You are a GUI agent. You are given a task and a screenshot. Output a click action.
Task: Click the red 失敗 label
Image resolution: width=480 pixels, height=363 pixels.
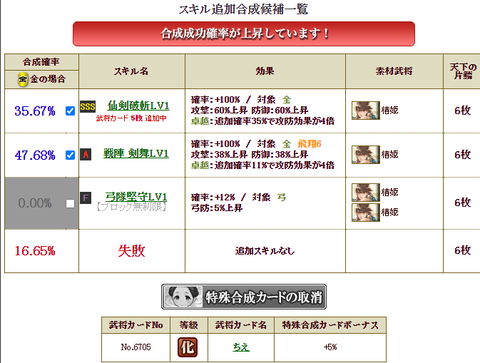132,251
